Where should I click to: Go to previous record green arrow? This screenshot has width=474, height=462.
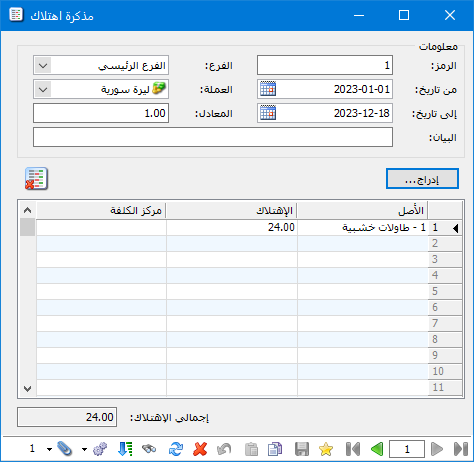(377, 449)
